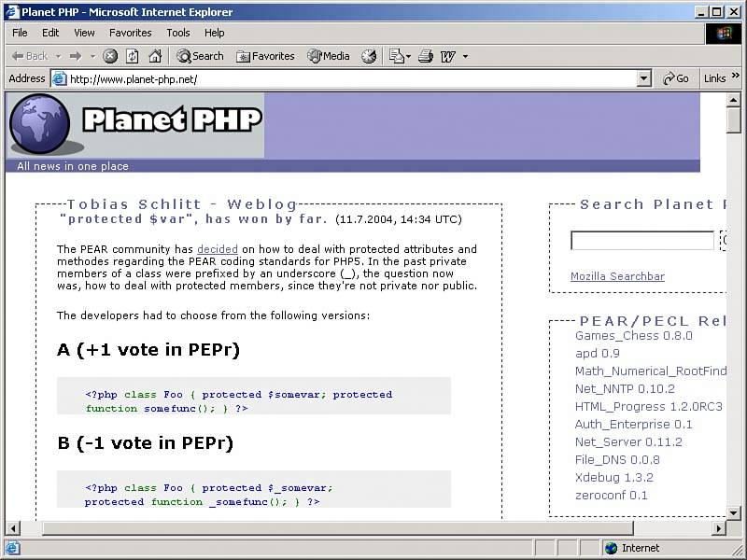
Task: Go to the Home page icon
Action: click(154, 56)
